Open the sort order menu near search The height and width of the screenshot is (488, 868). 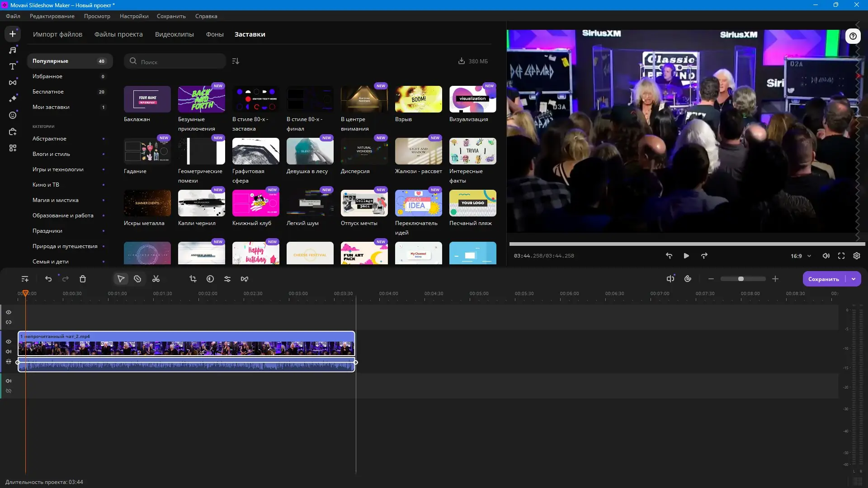pyautogui.click(x=236, y=61)
